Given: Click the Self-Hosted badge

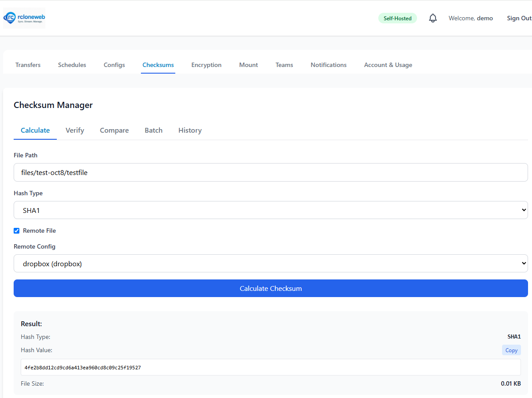Looking at the screenshot, I should point(397,18).
